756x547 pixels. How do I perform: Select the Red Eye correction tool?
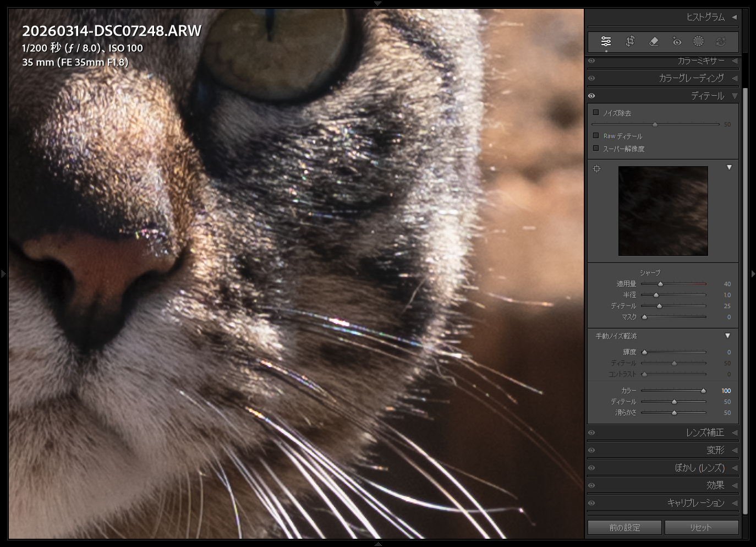pos(676,41)
